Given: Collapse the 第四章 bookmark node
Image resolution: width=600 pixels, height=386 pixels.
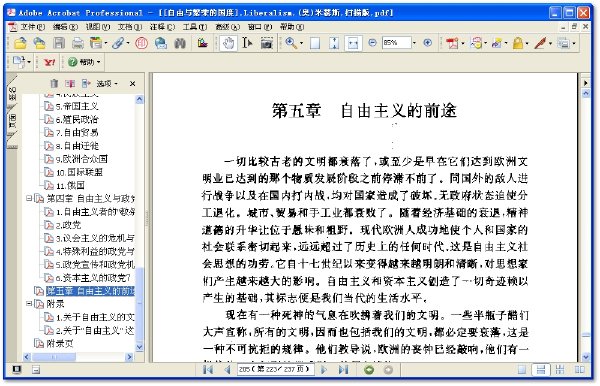Looking at the screenshot, I should 29,198.
